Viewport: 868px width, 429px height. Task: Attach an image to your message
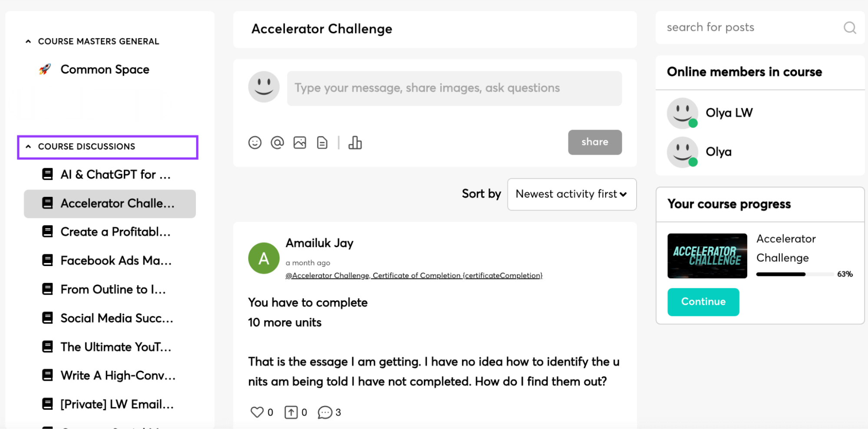click(x=300, y=142)
